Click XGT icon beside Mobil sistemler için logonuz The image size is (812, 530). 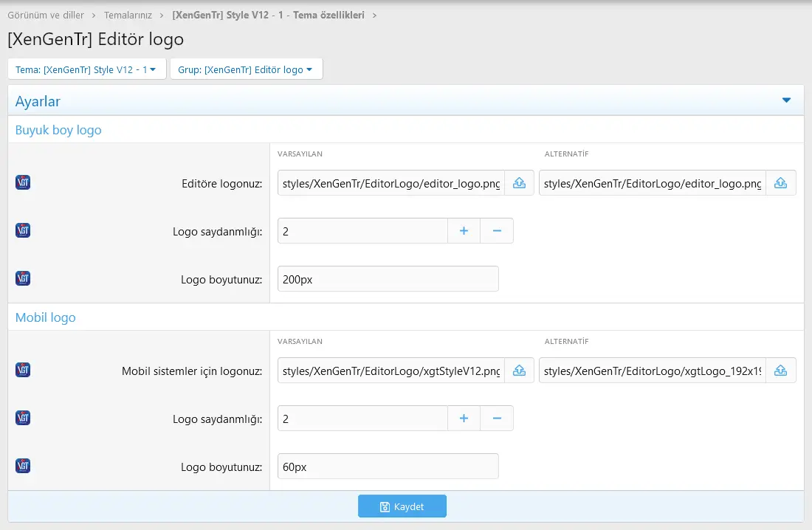pos(23,370)
